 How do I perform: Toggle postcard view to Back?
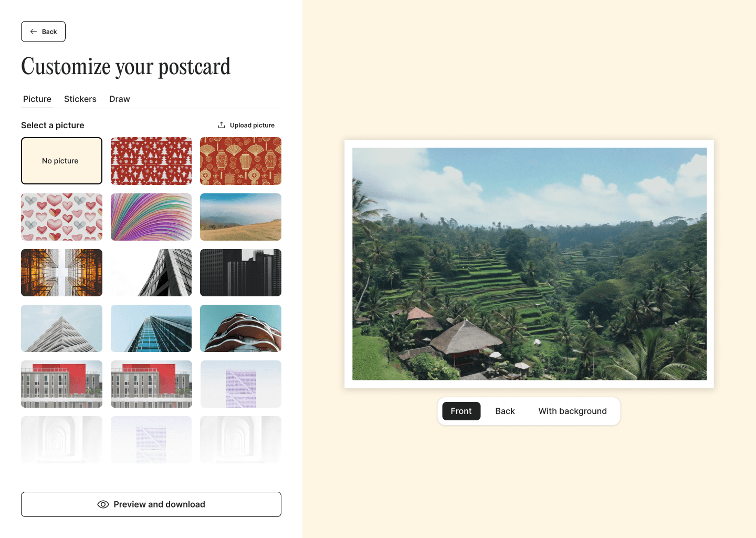(505, 411)
